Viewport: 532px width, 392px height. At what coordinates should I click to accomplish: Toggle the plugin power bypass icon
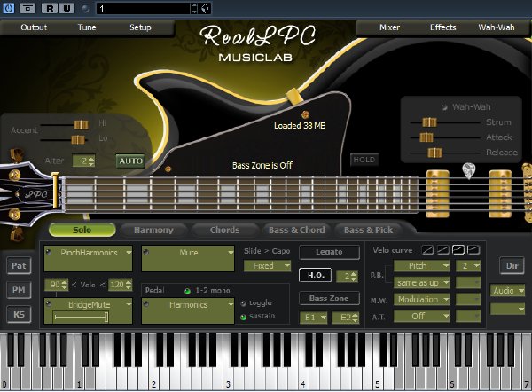(9, 8)
